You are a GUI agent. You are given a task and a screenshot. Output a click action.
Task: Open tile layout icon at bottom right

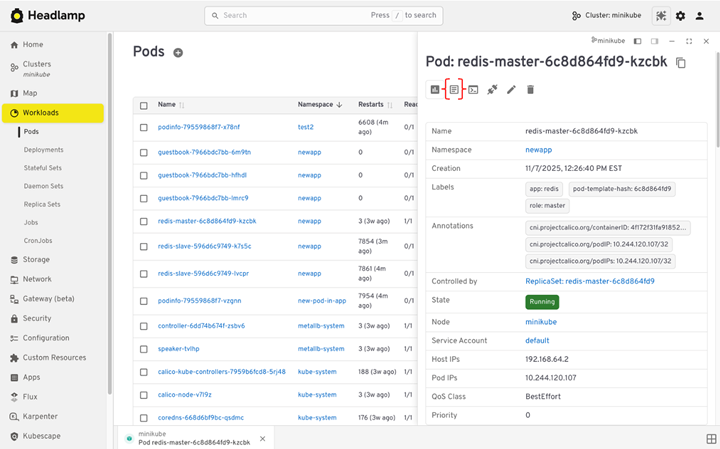tap(711, 438)
